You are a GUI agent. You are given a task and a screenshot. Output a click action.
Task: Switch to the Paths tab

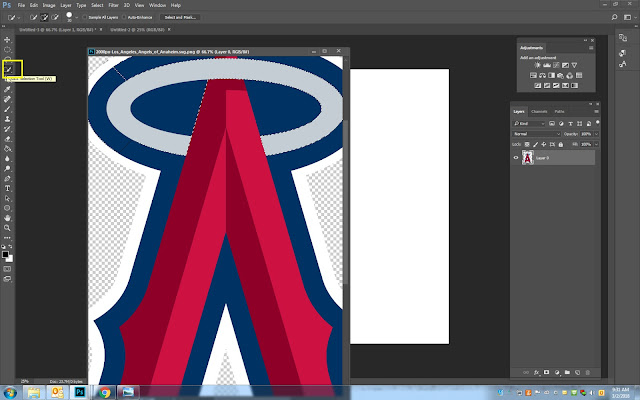pyautogui.click(x=559, y=111)
